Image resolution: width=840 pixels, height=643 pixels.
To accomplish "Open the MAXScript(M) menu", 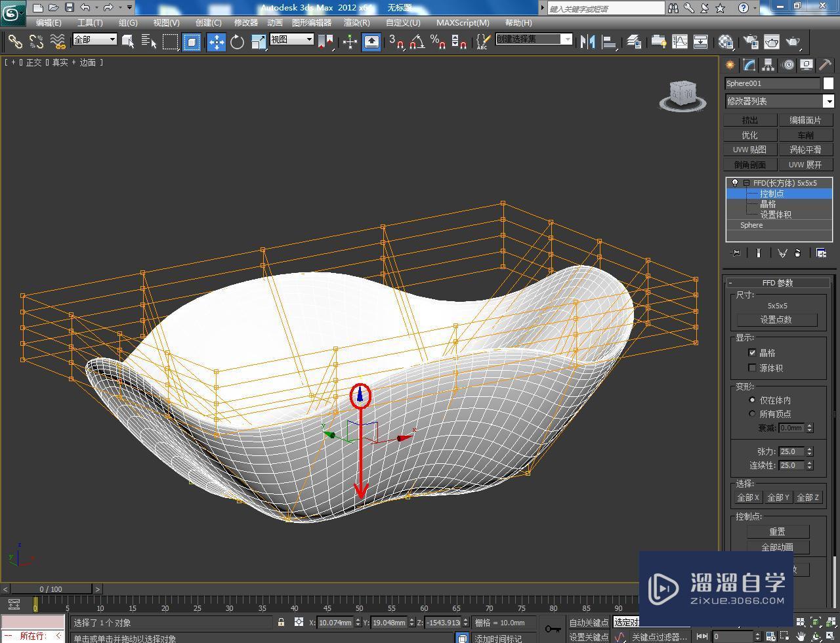I will 463,22.
